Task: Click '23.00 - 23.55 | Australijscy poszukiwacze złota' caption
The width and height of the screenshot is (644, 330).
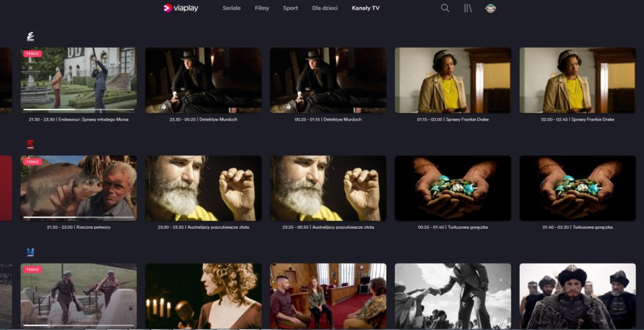Action: point(204,228)
